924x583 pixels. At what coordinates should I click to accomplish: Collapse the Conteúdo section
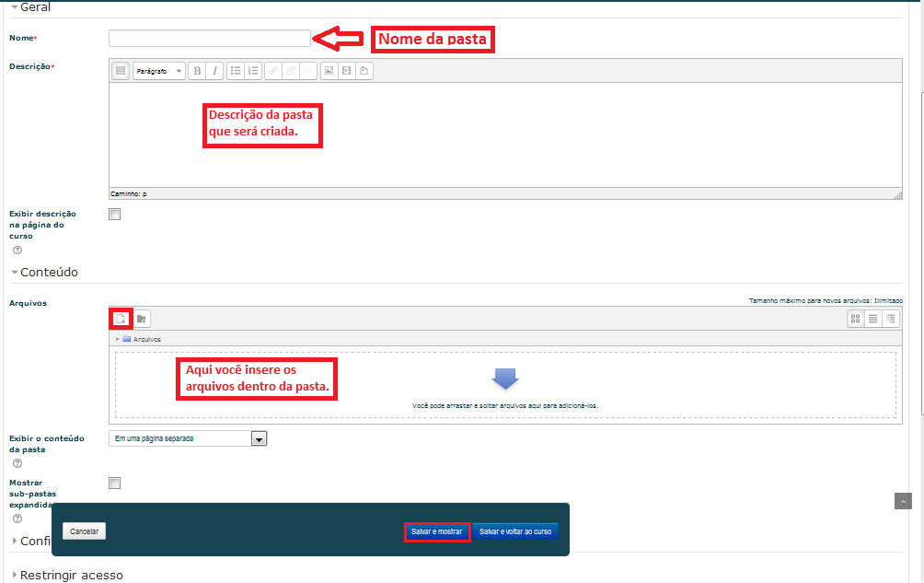click(44, 273)
